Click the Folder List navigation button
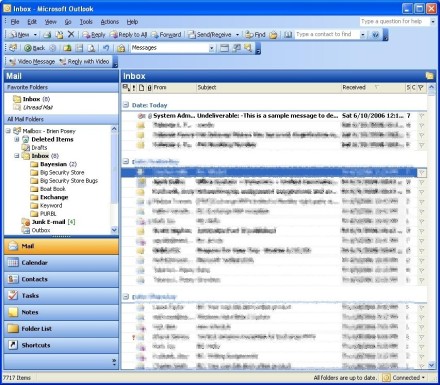440x385 pixels. 61,329
